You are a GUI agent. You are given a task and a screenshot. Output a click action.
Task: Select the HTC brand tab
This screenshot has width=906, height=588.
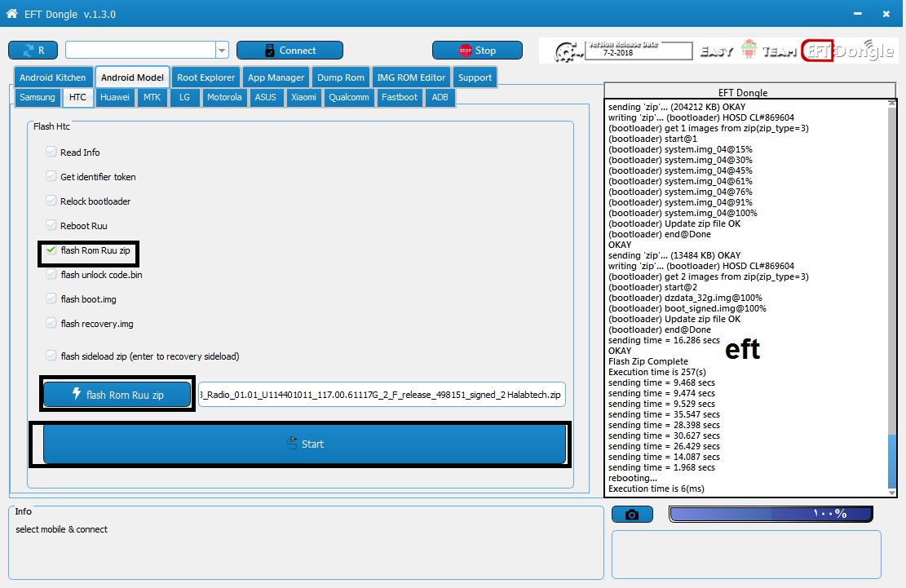77,97
